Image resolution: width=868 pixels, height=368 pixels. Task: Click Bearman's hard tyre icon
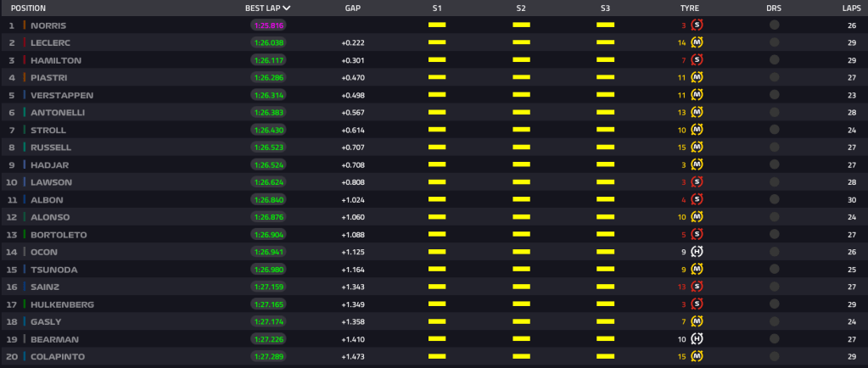tap(697, 339)
